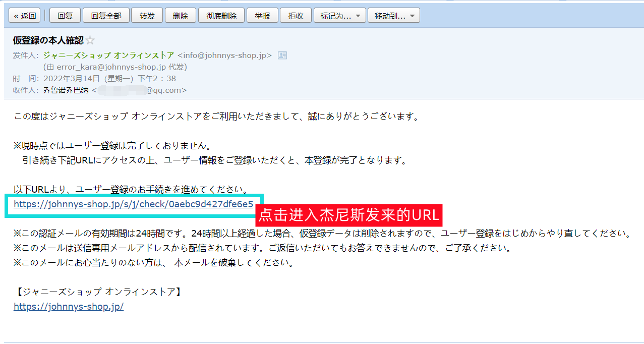Click the email subject 仮登録の本人確認

pos(48,41)
